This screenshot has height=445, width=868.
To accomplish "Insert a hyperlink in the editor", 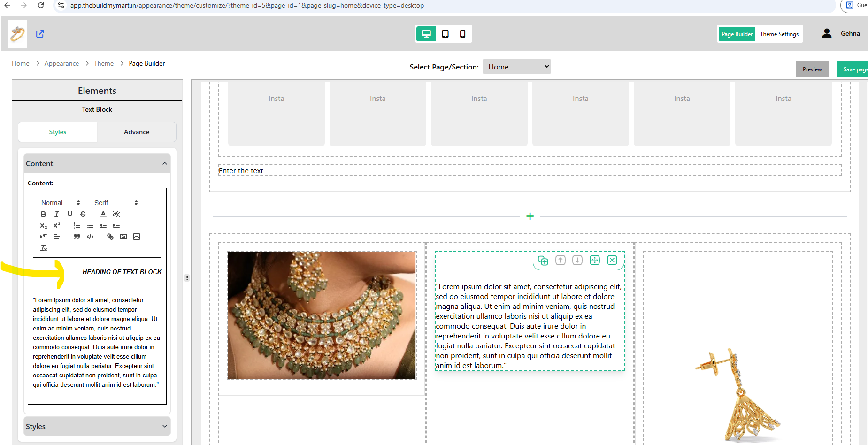I will click(110, 237).
